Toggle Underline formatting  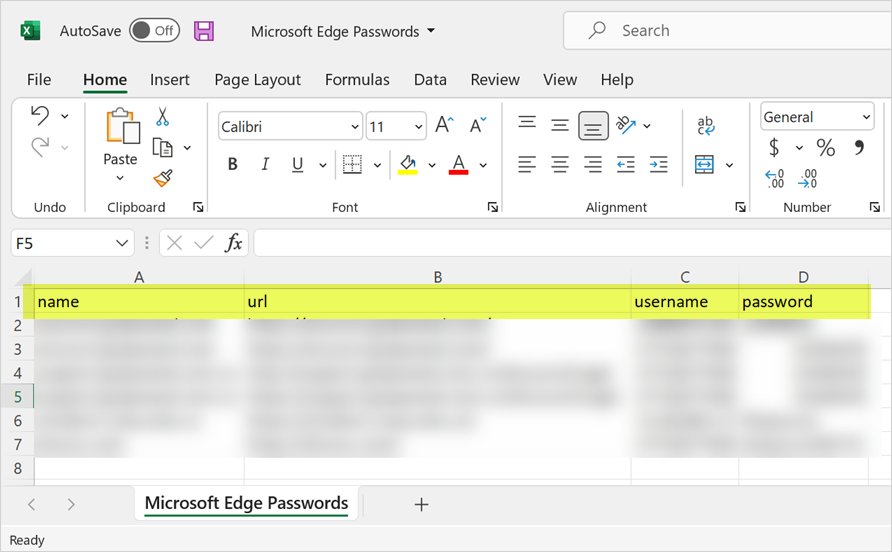pyautogui.click(x=297, y=164)
